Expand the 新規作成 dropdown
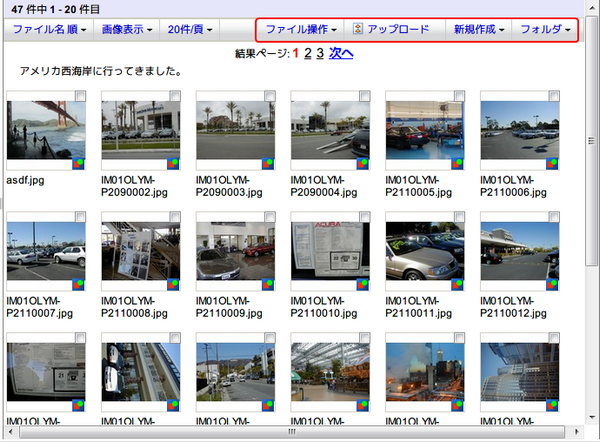Screen dimensions: 600x442 (479, 29)
